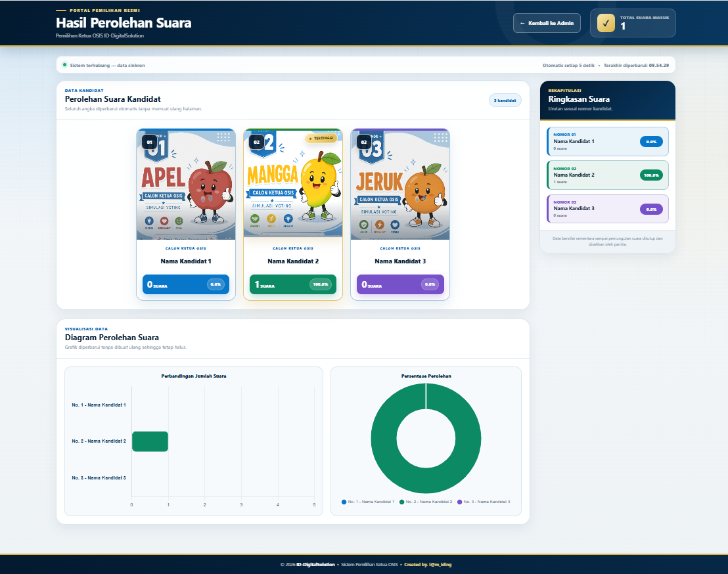
Task: Click the 03 number badge on the Jeruk card
Action: tap(364, 142)
